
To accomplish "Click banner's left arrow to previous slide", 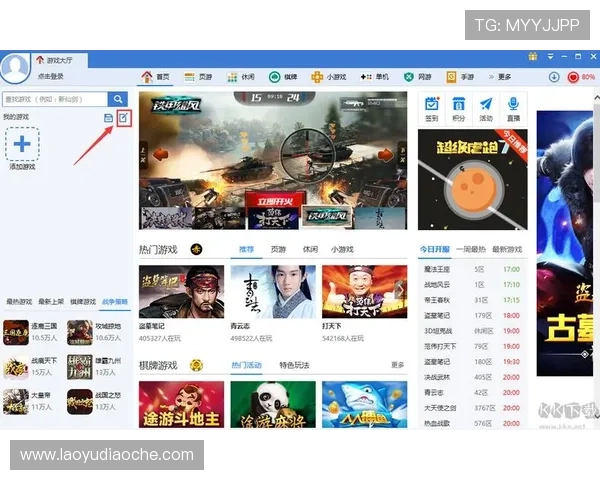I will point(159,154).
